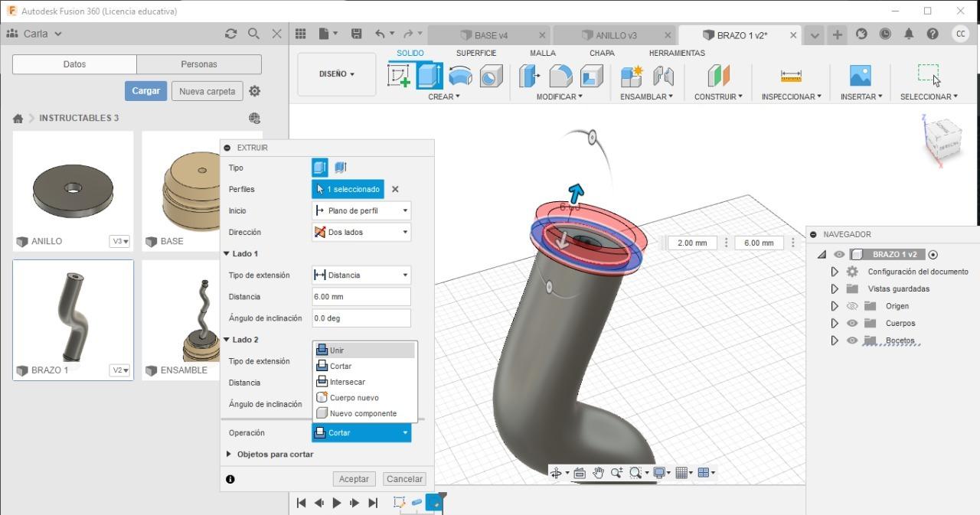Screen dimensions: 980x515
Task: Expand Configuración del documento node
Action: [x=835, y=272]
